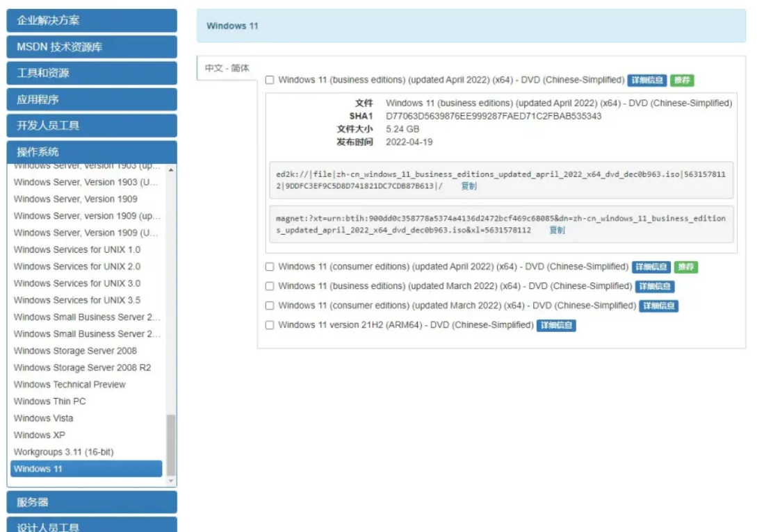Screen dimensions: 757x532
Task: Check Windows 11 version 21H2 ARM64 checkbox
Action: (x=270, y=325)
